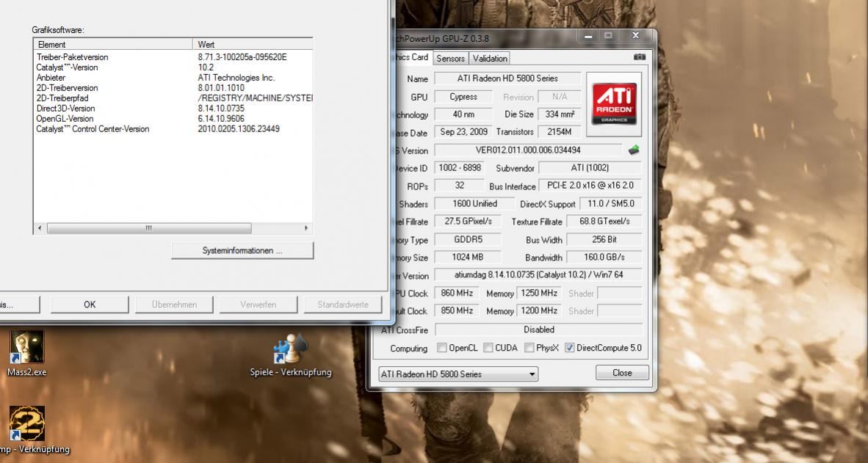Open the ATI Radeon HD 5800 Series dropdown
868x463 pixels.
[458, 374]
